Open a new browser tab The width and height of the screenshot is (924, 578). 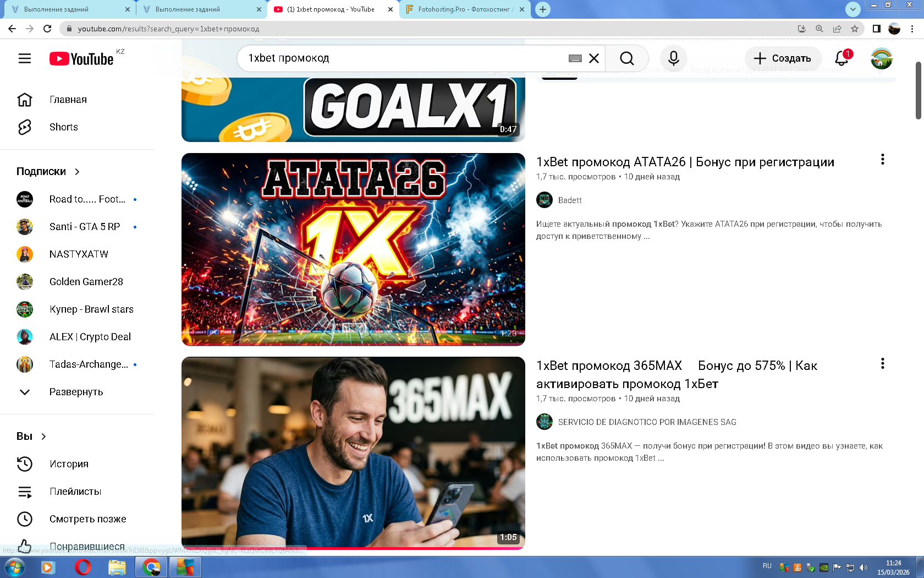click(543, 9)
